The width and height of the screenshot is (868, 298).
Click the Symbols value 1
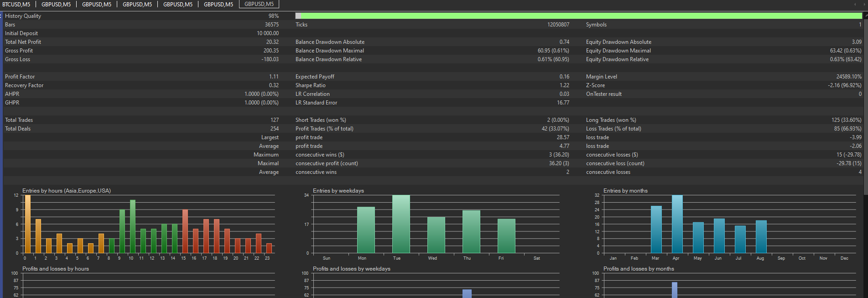click(x=860, y=25)
